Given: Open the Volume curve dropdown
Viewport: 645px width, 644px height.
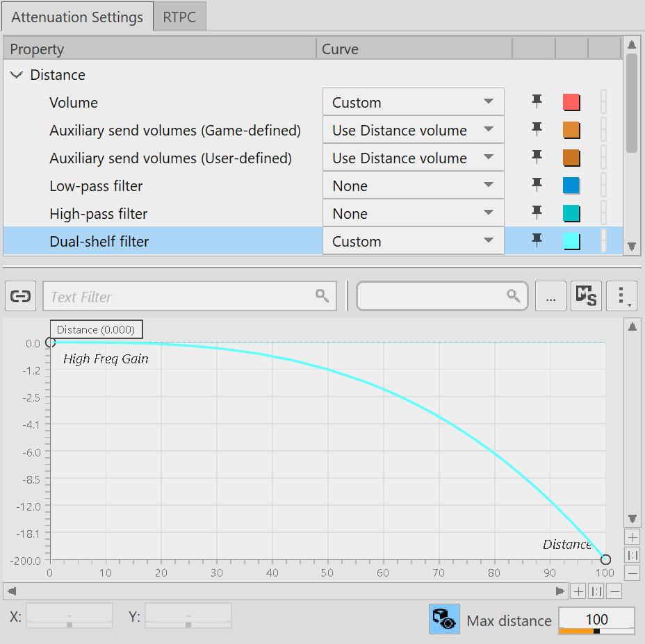Looking at the screenshot, I should (413, 102).
